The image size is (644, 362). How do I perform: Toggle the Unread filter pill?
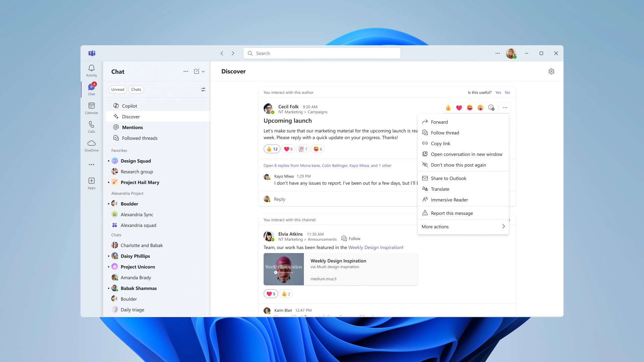coord(118,89)
